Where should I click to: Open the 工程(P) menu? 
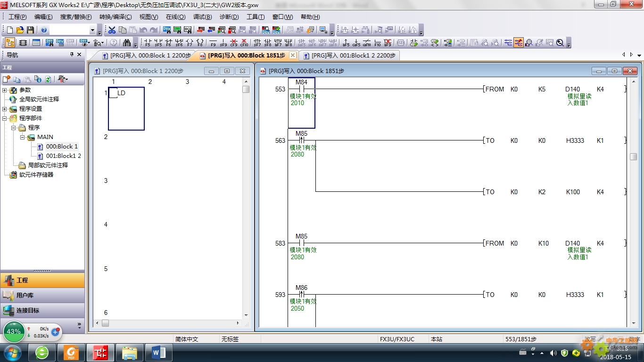(17, 17)
